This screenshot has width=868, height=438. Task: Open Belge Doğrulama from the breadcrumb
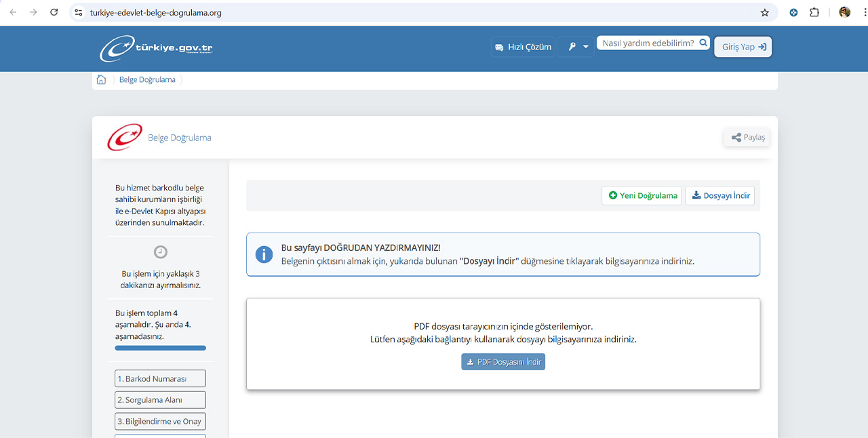point(147,79)
